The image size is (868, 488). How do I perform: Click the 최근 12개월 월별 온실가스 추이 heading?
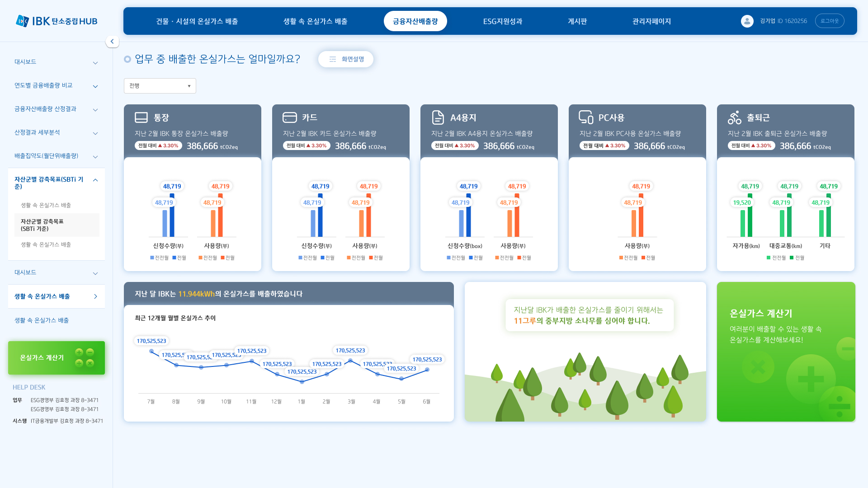[175, 318]
